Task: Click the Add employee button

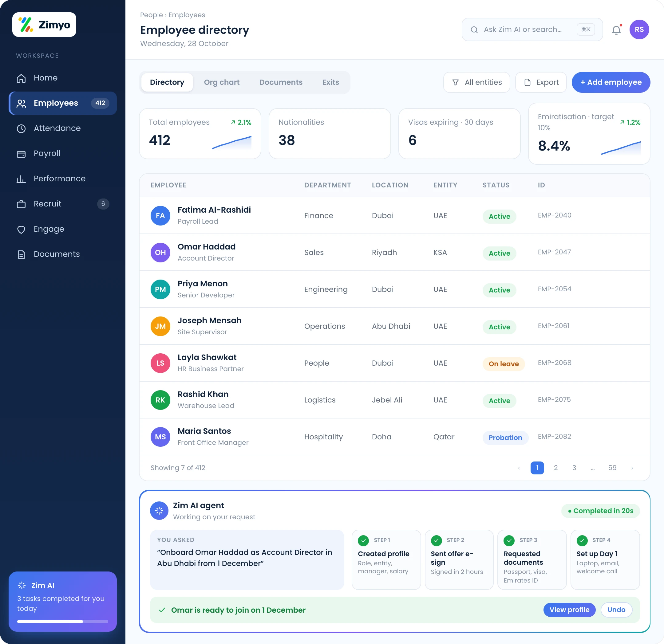Action: pos(611,82)
